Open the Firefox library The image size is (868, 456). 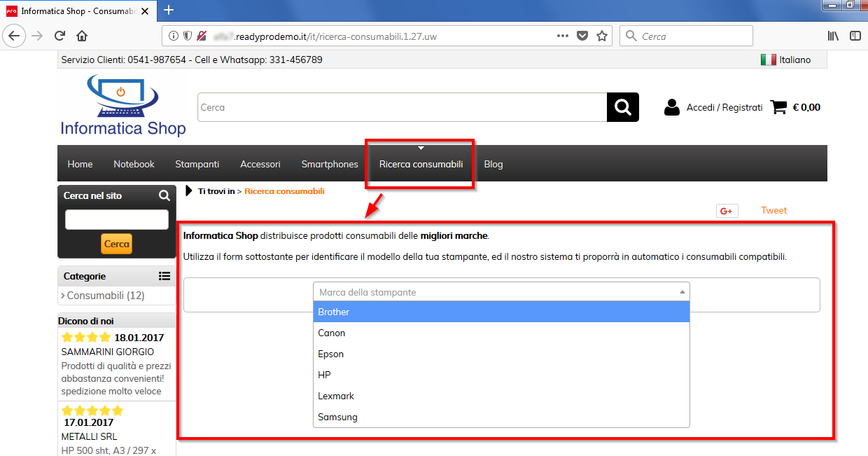(833, 36)
